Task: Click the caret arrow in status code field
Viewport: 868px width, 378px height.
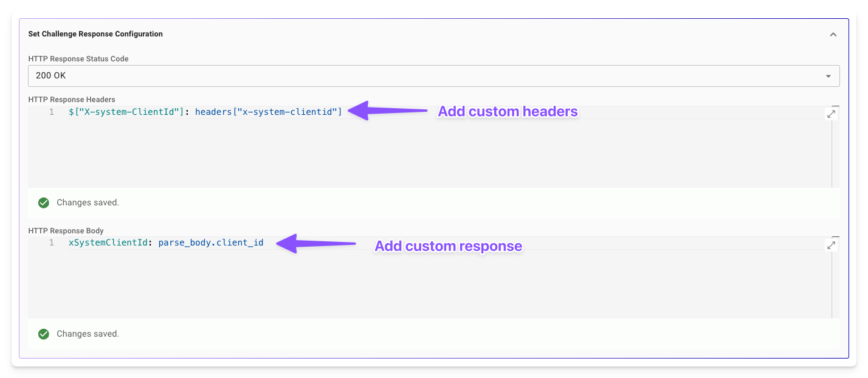Action: coord(828,77)
